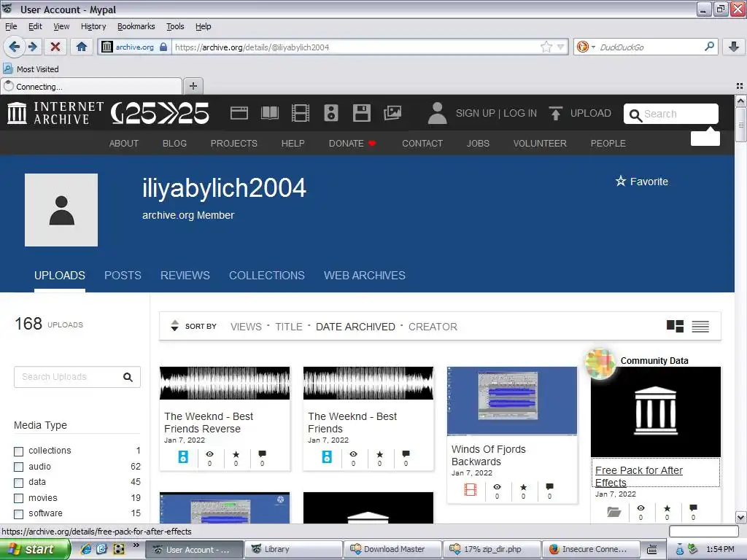Switch to tile view layout
The width and height of the screenshot is (747, 560).
coord(675,326)
